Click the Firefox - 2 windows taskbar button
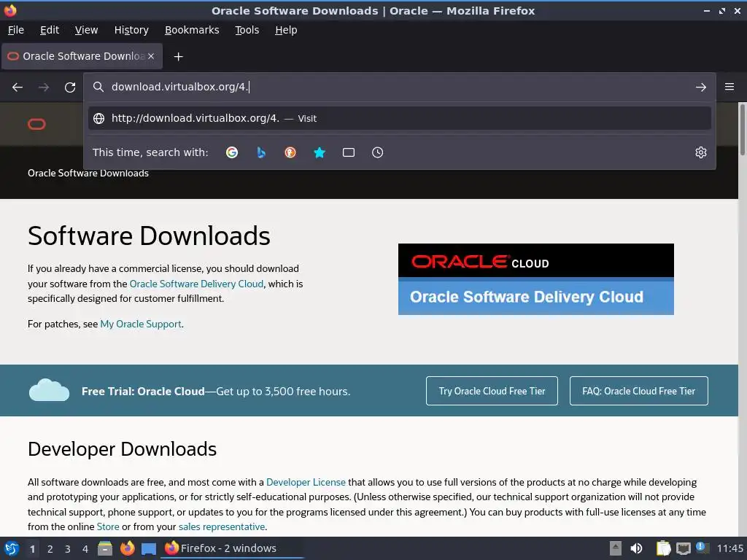The image size is (747, 560). point(233,548)
